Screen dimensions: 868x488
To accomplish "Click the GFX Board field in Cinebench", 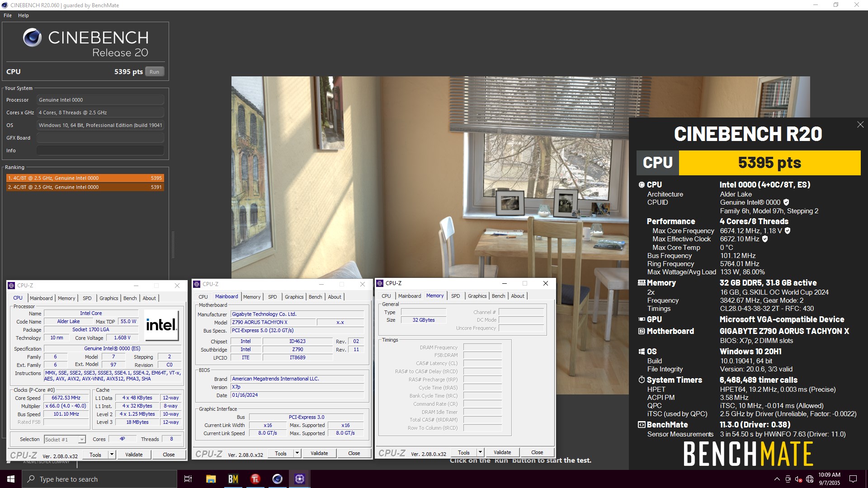I will [100, 138].
